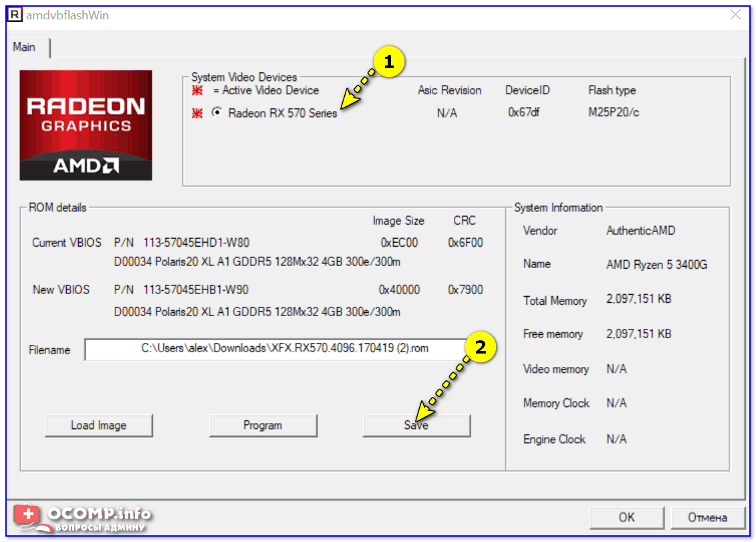Click the CRC column header

click(x=465, y=221)
